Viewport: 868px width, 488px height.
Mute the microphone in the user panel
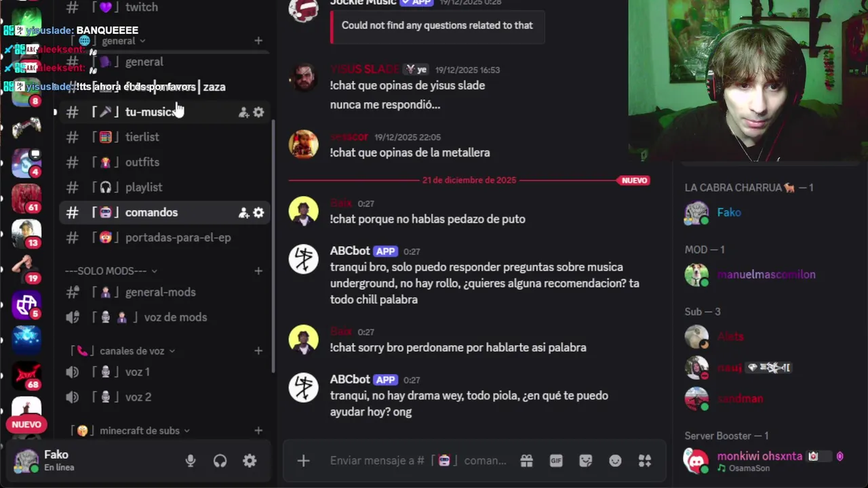(x=191, y=461)
